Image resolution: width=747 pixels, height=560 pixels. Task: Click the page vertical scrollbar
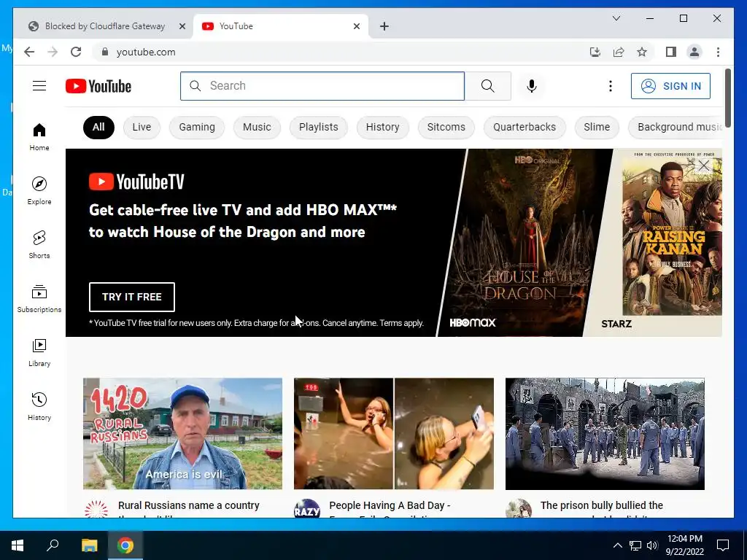pos(727,98)
